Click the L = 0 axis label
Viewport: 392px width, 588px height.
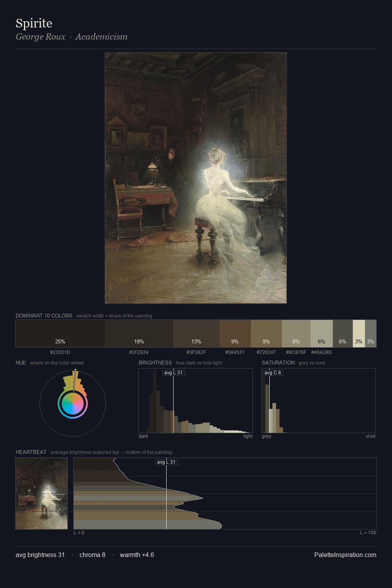(79, 533)
